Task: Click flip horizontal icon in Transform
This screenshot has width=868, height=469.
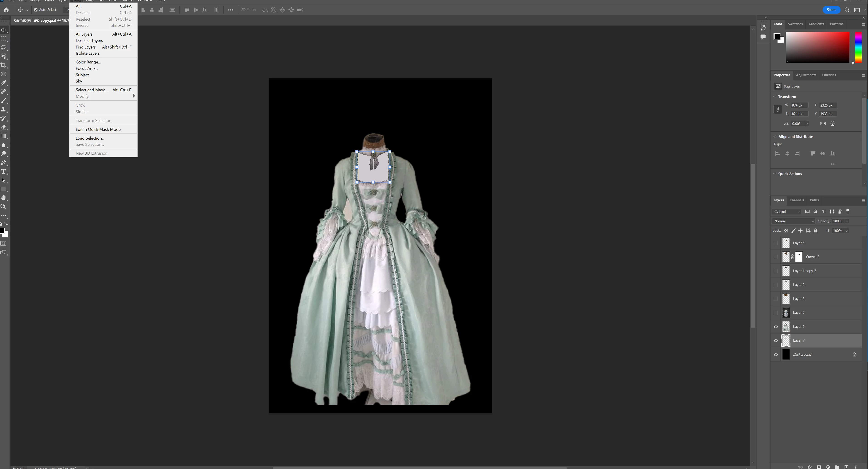Action: 823,124
